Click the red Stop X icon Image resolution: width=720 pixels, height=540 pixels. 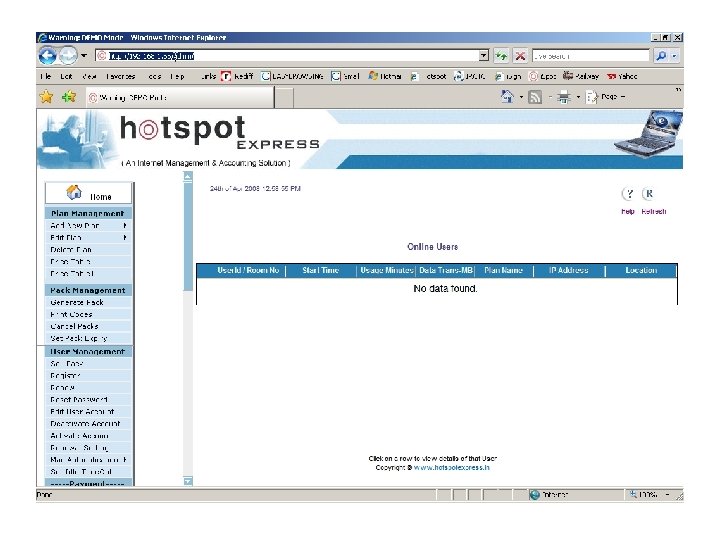(520, 56)
